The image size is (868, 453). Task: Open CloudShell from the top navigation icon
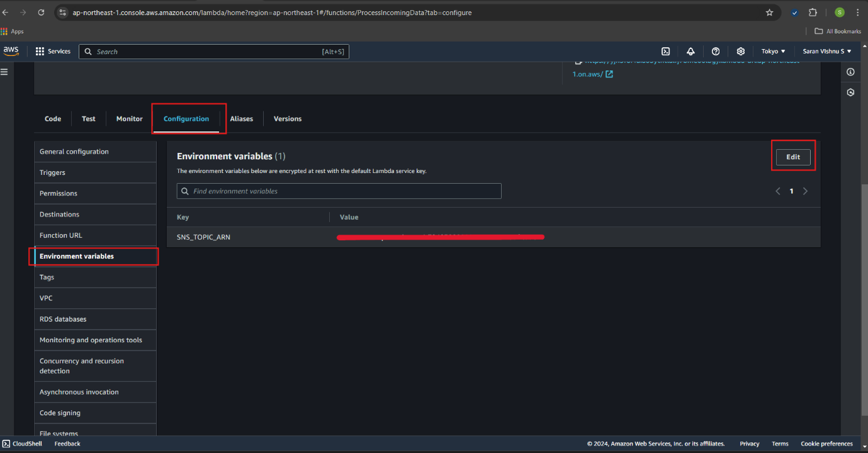(x=665, y=52)
